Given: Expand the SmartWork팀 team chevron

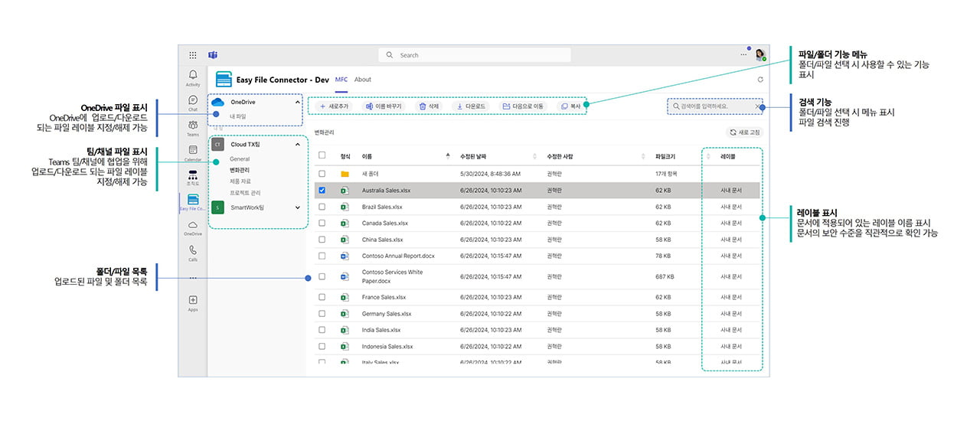Looking at the screenshot, I should 297,207.
